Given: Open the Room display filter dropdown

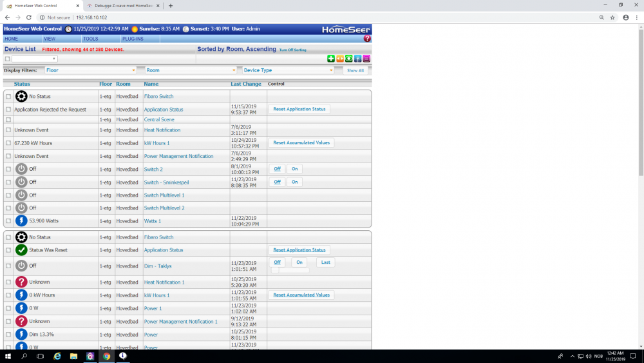Looking at the screenshot, I should point(191,70).
